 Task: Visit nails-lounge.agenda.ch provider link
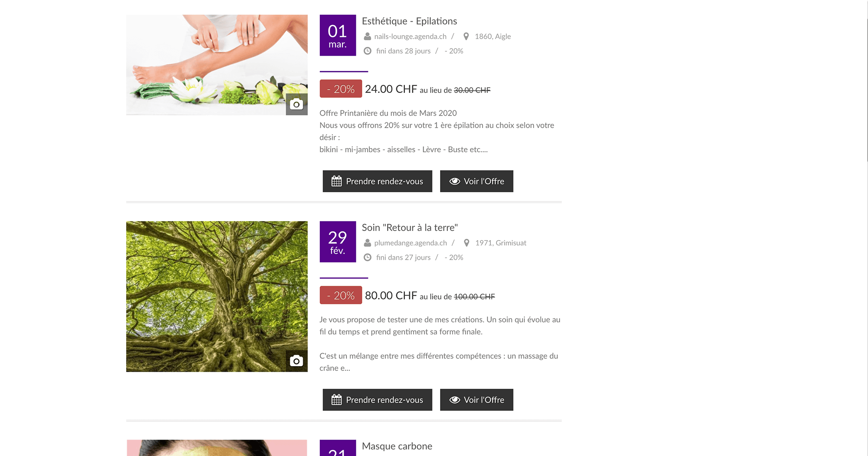(411, 36)
